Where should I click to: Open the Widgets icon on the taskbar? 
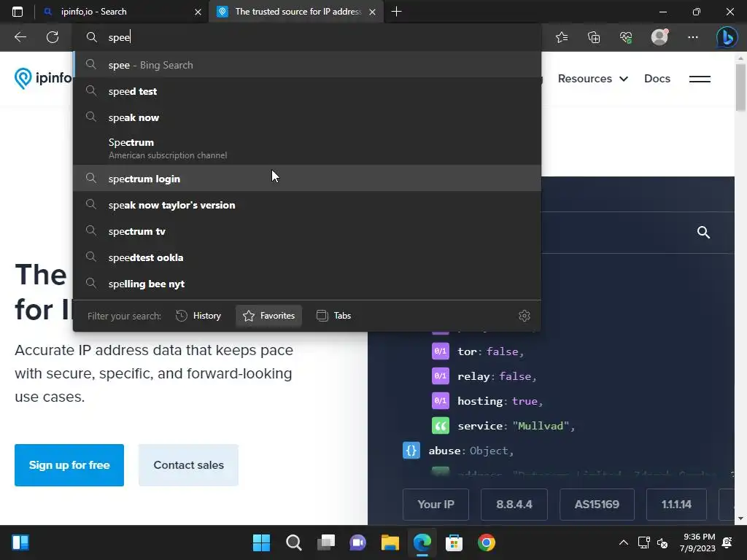pyautogui.click(x=20, y=542)
